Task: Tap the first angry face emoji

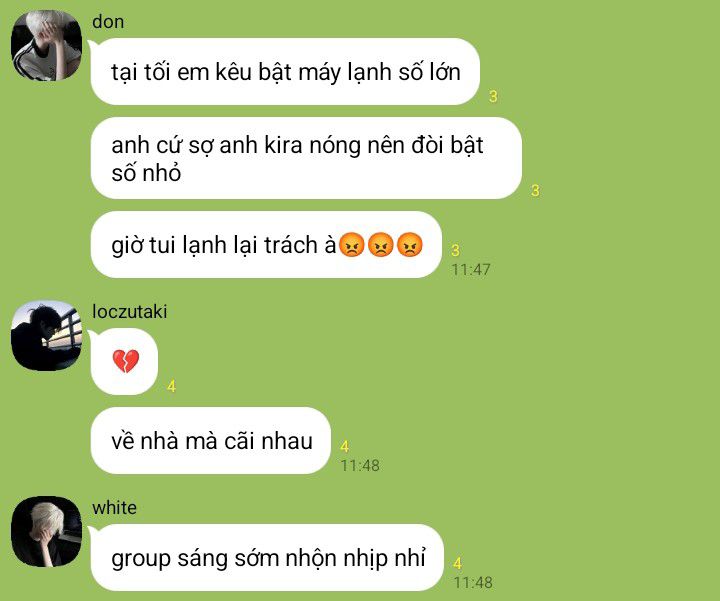Action: tap(352, 245)
